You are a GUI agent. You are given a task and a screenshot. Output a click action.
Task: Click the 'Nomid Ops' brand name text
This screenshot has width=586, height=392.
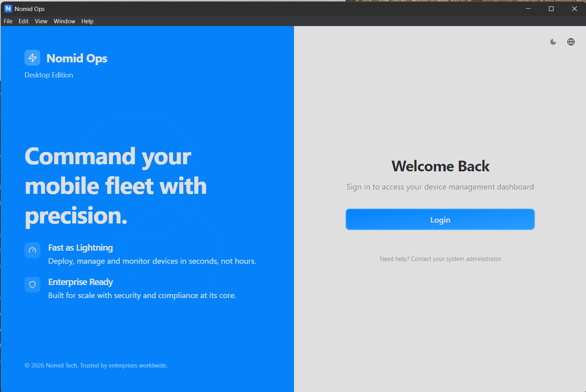click(77, 58)
